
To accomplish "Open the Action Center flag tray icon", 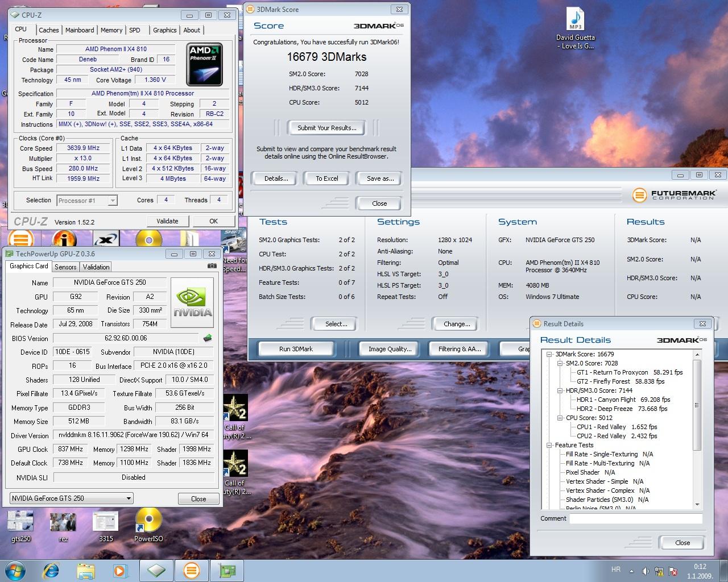I will [x=673, y=571].
